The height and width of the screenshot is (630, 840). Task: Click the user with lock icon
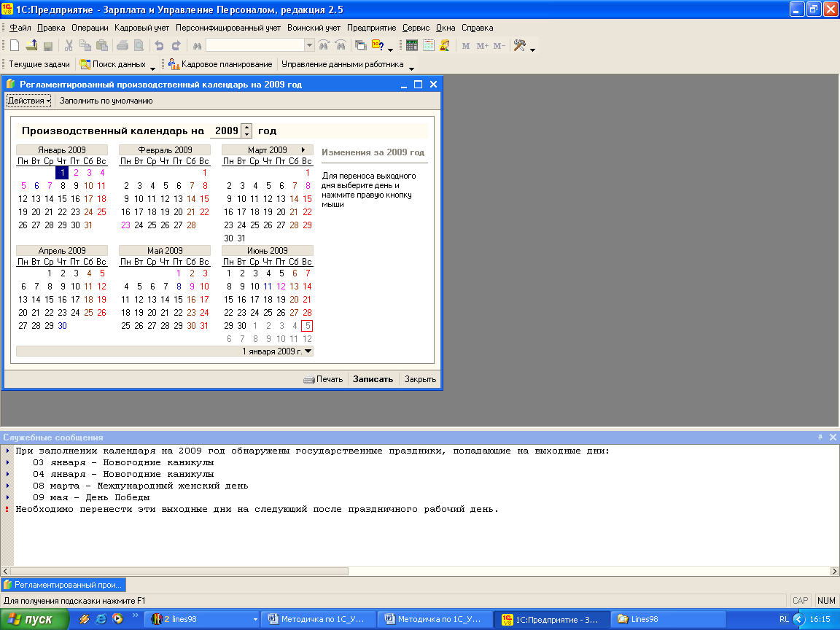click(x=445, y=45)
